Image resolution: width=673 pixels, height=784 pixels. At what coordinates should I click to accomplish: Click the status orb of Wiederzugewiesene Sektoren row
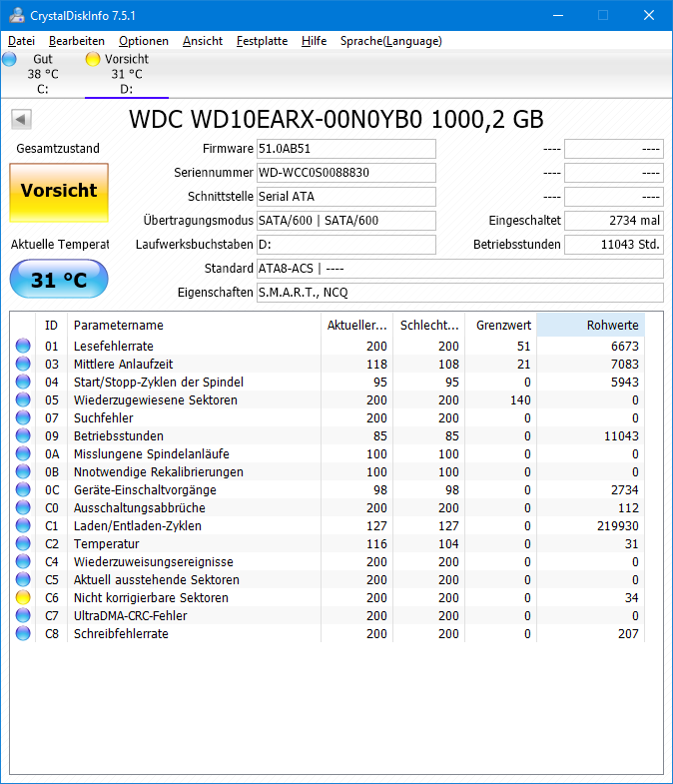23,400
